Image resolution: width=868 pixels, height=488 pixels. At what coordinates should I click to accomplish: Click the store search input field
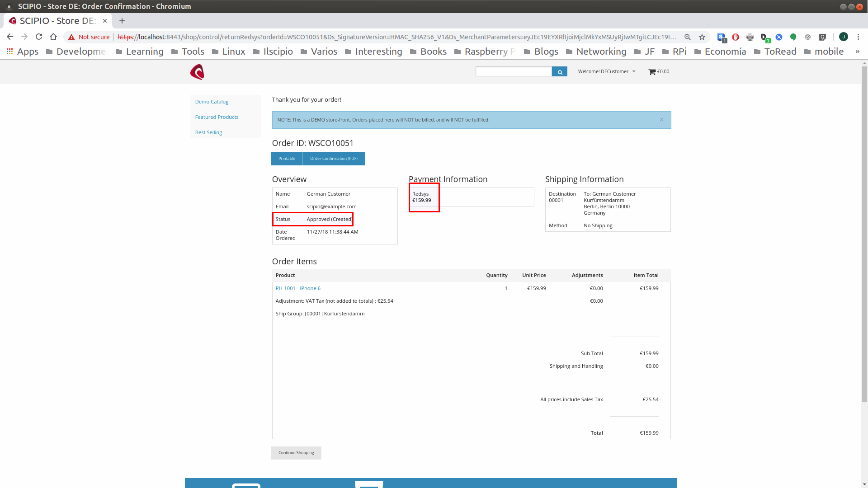tap(513, 71)
